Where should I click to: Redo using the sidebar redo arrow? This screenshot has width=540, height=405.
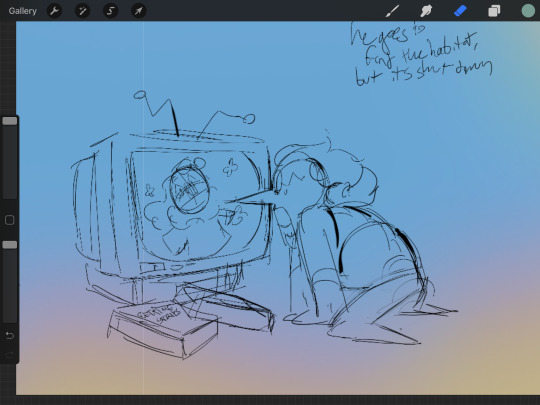click(x=10, y=354)
